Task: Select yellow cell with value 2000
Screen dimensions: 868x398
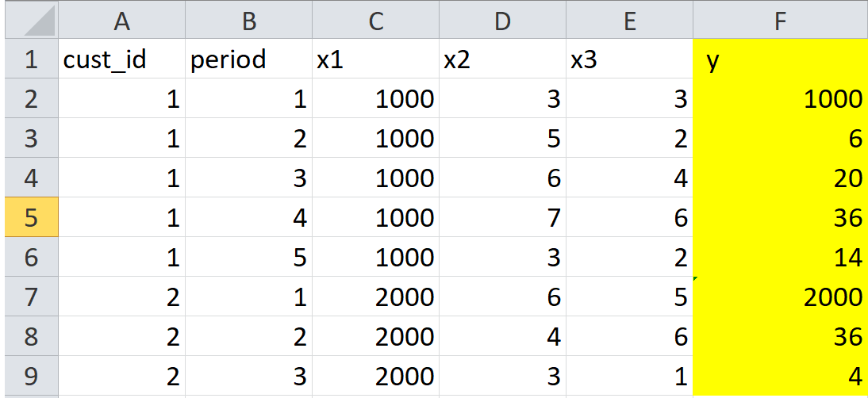Action: click(x=780, y=297)
